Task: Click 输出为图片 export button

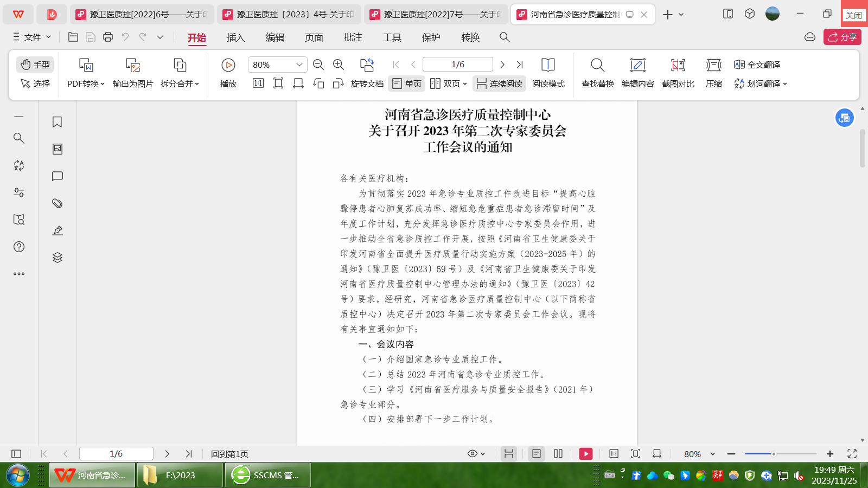Action: [x=133, y=73]
